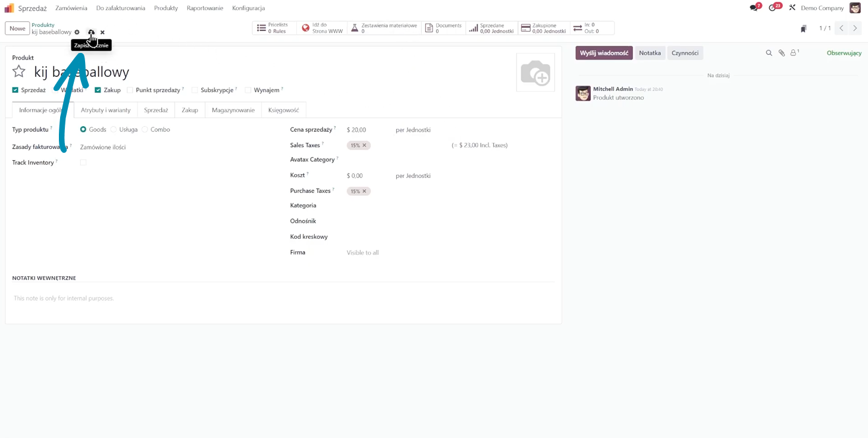Expand the Demo Company switcher
This screenshot has height=438, width=868.
(822, 8)
